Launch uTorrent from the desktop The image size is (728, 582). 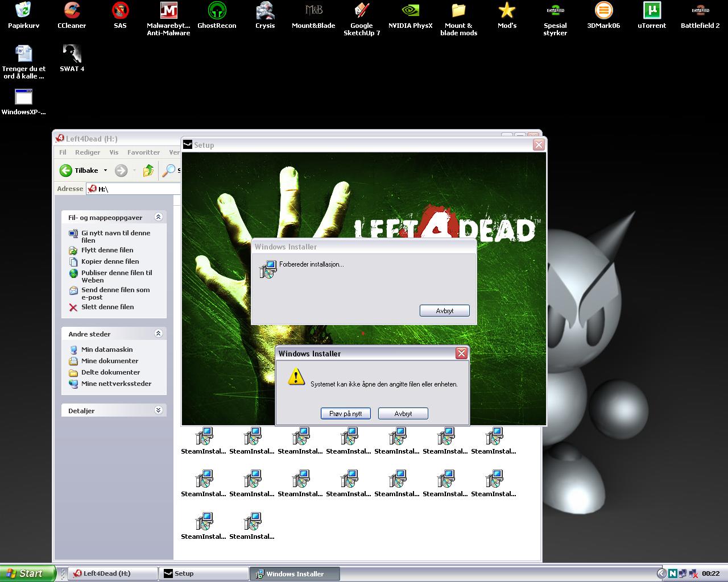(652, 15)
